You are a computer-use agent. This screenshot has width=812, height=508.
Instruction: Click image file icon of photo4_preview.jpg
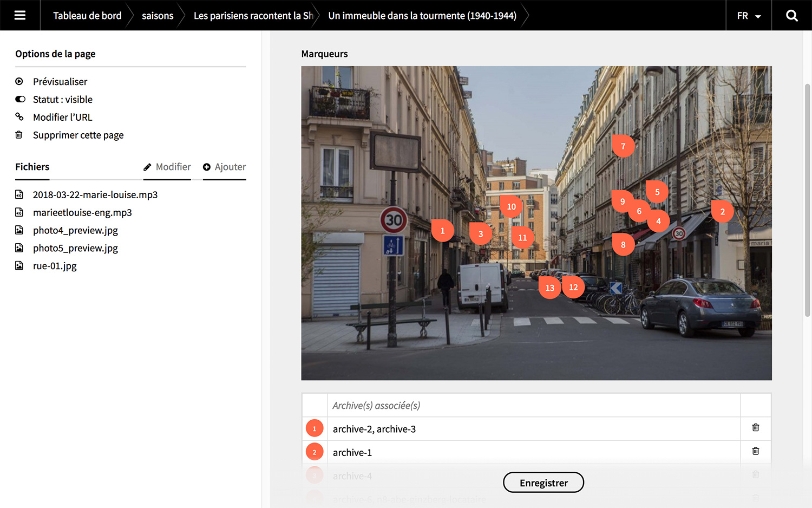pos(19,230)
